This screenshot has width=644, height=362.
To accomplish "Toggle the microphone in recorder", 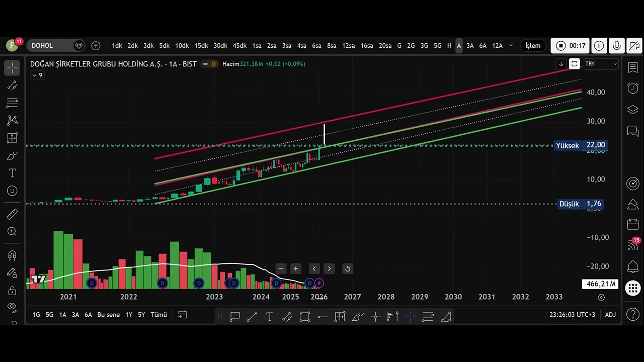I will point(616,45).
